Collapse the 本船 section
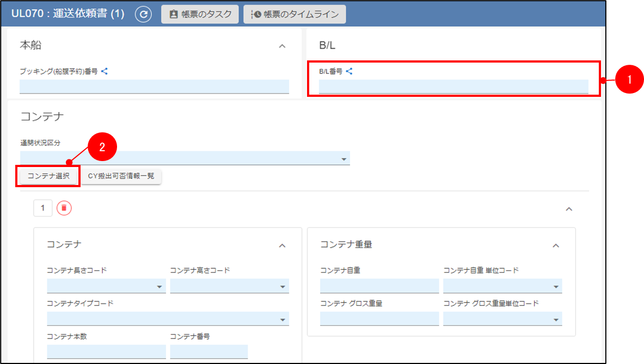This screenshot has height=364, width=644. coord(282,46)
